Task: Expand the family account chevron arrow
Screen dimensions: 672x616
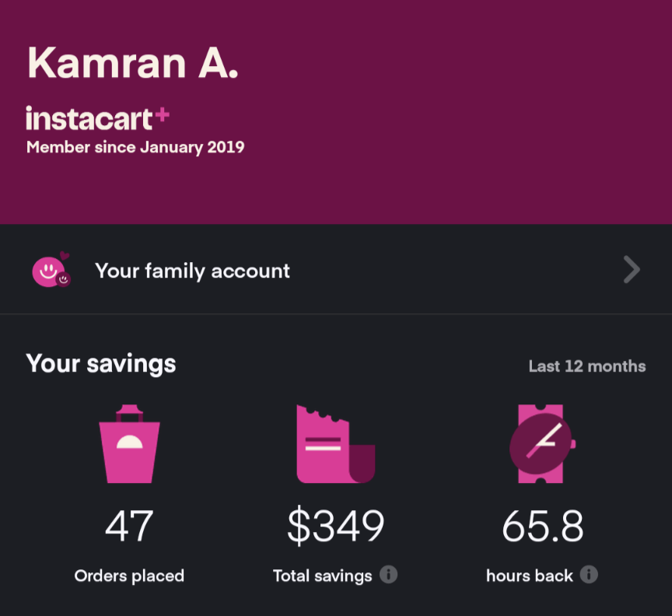Action: coord(632,270)
